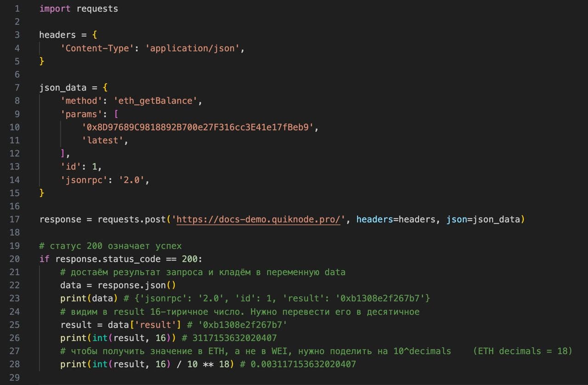Click the 'latest' string in params
This screenshot has height=385, width=588.
103,140
